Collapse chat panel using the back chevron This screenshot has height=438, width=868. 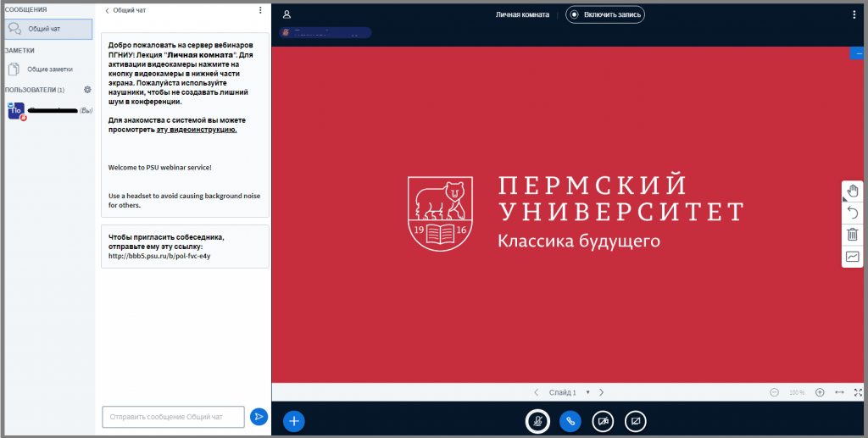(x=107, y=10)
